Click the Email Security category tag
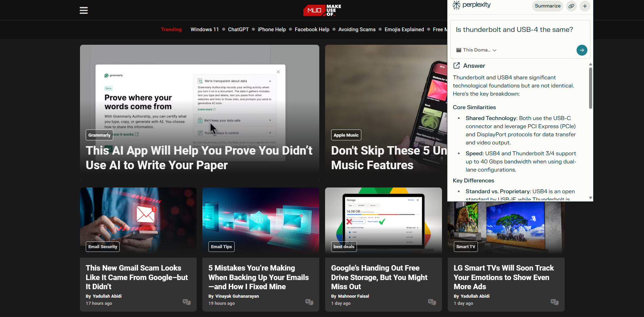 coord(103,246)
